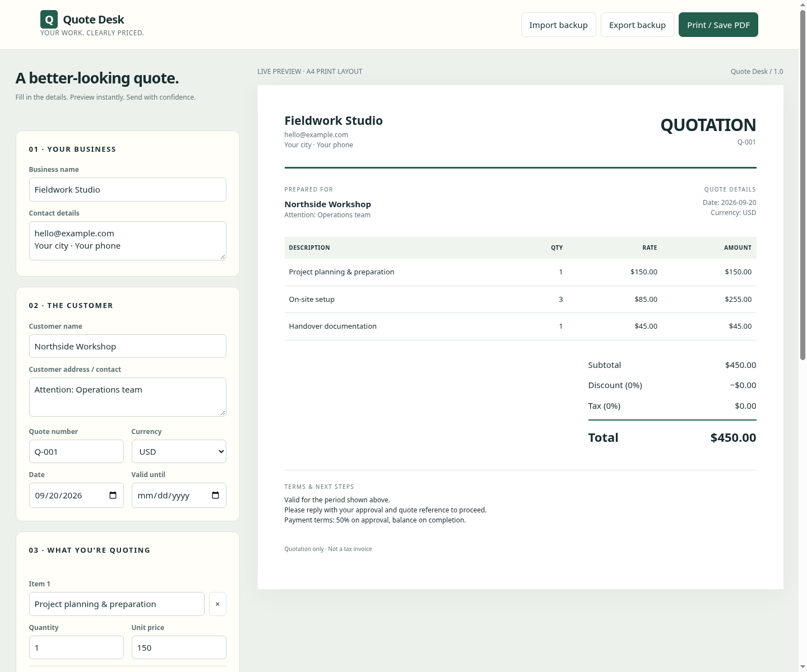
Task: Click the Discount (0%) line
Action: pyautogui.click(x=672, y=385)
